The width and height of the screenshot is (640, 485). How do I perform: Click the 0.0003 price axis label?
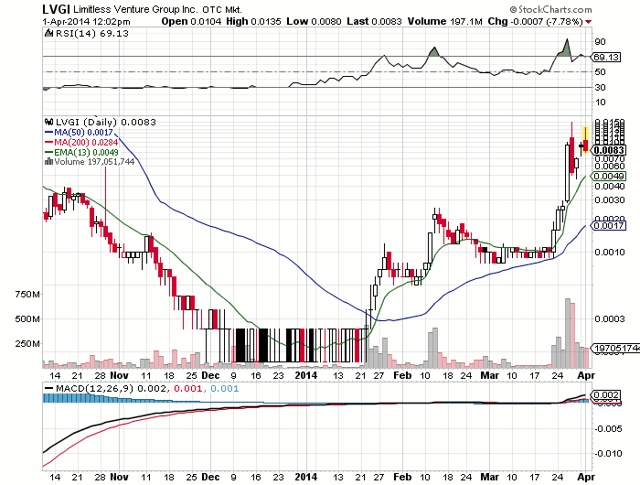coord(610,318)
